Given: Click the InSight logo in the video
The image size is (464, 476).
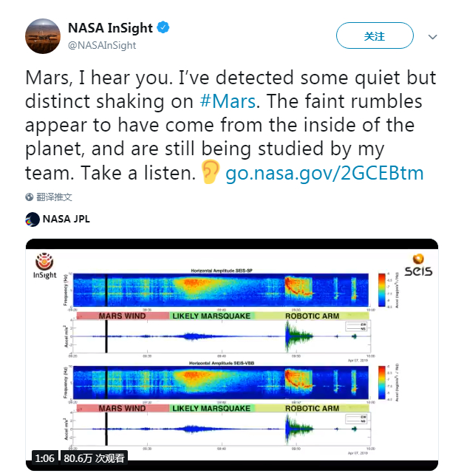Looking at the screenshot, I should 44,266.
